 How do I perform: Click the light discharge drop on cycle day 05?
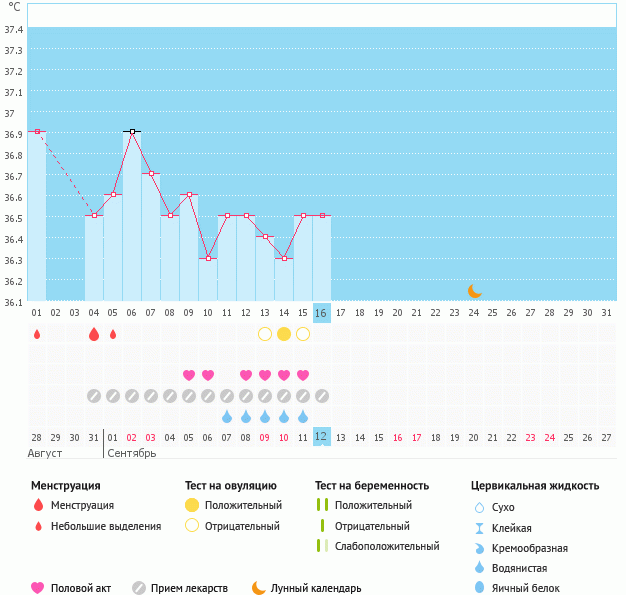point(113,334)
